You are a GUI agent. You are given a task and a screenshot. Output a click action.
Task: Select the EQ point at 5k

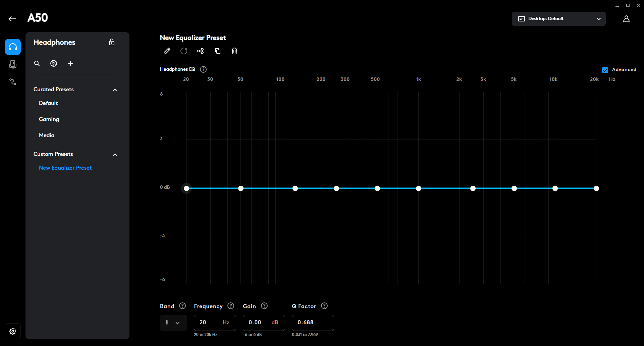click(514, 188)
